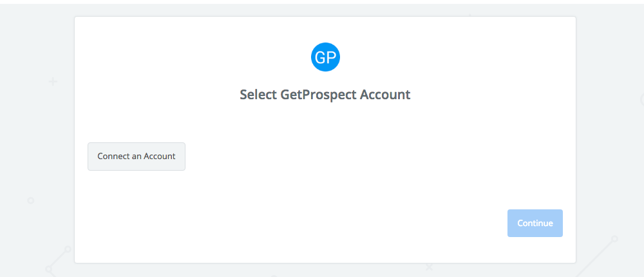The height and width of the screenshot is (277, 644).
Task: Click the word Account on the Connect button
Action: [x=161, y=156]
